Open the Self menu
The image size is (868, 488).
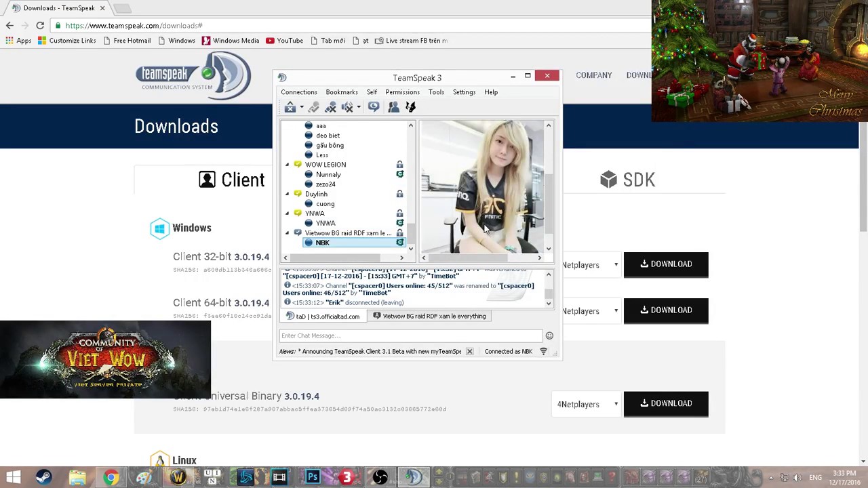(372, 92)
